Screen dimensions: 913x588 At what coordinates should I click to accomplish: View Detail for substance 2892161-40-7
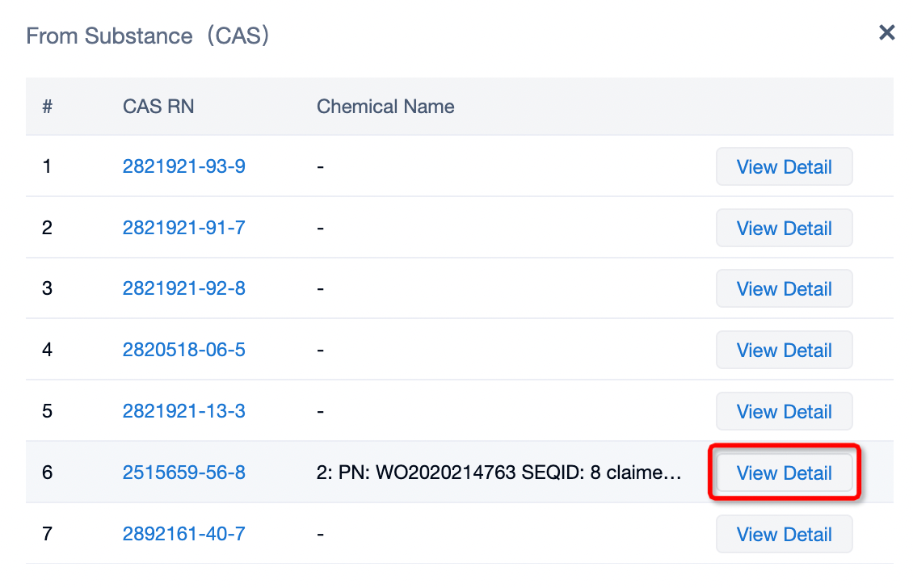784,535
